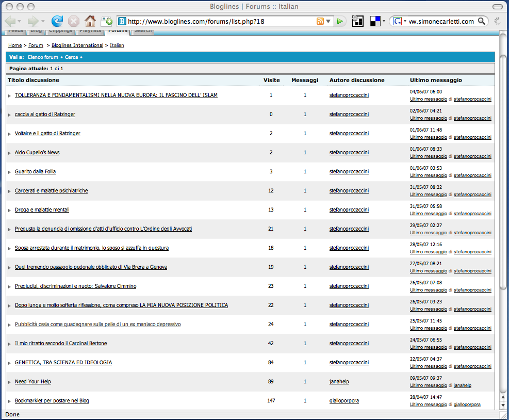Viewport: 509px width, 420px height.
Task: Open the topic 'Pubblicità ossia come guadagnare'
Action: tap(97, 324)
